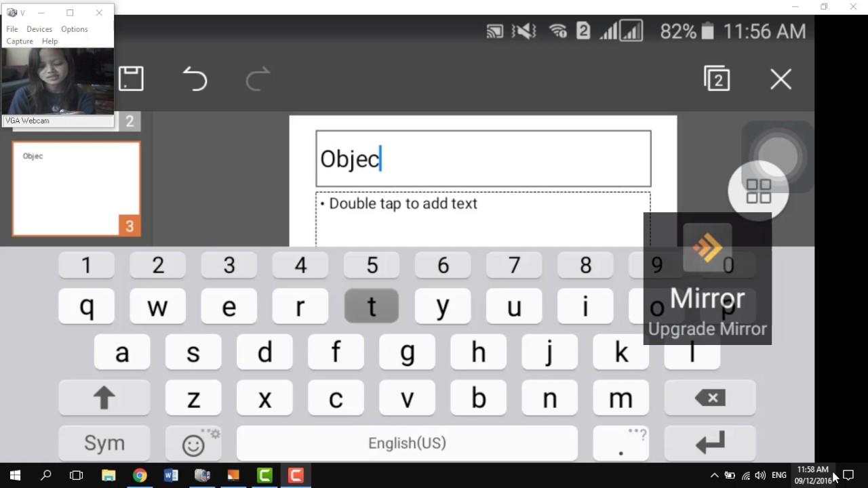
Task: Click into the Objec title text box
Action: coord(484,159)
